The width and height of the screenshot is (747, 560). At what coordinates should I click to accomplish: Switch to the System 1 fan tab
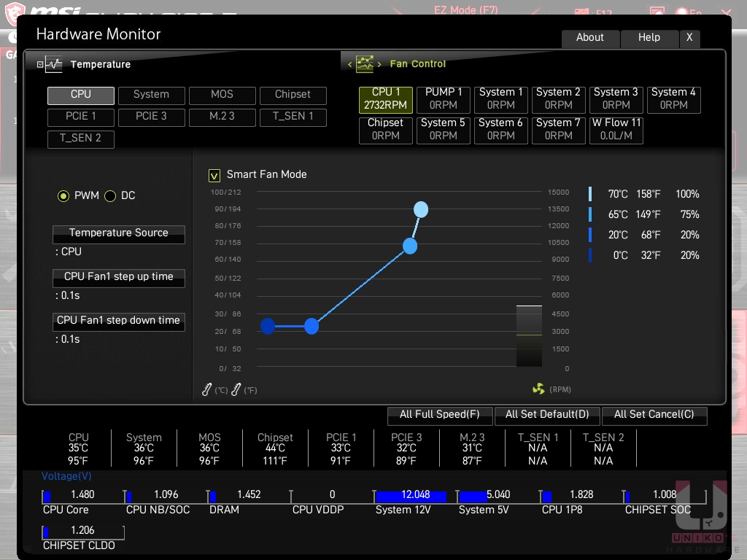point(501,99)
